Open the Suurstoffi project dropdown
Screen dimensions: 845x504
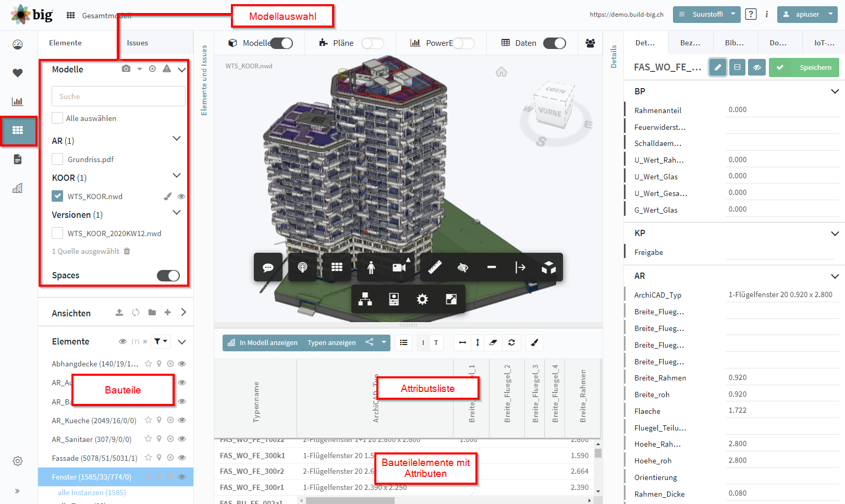pos(707,15)
